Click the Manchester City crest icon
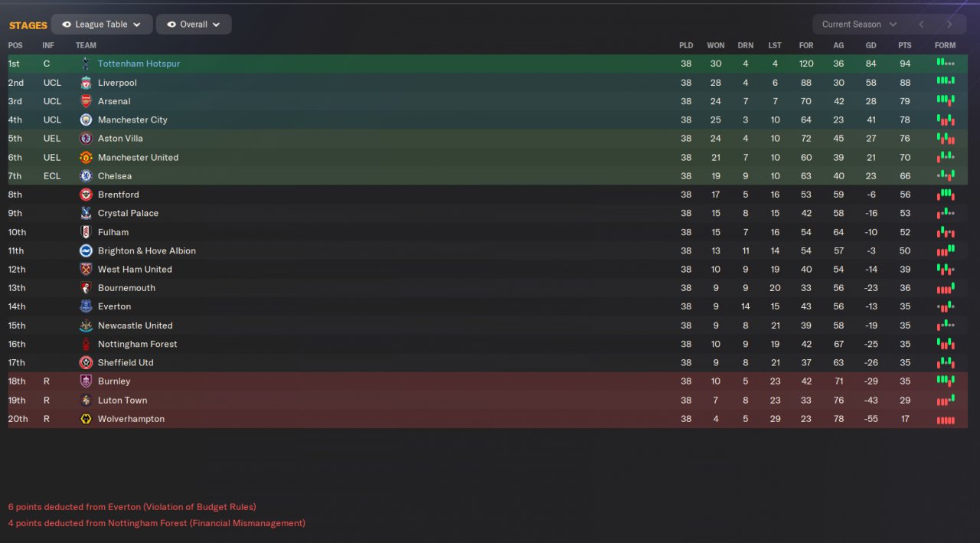 pyautogui.click(x=86, y=119)
